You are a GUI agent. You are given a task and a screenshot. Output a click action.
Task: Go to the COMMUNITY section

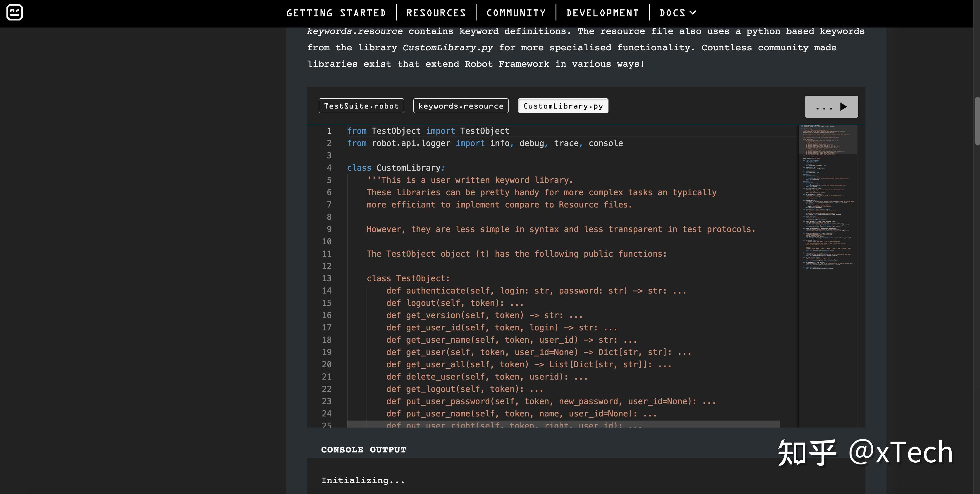point(516,13)
